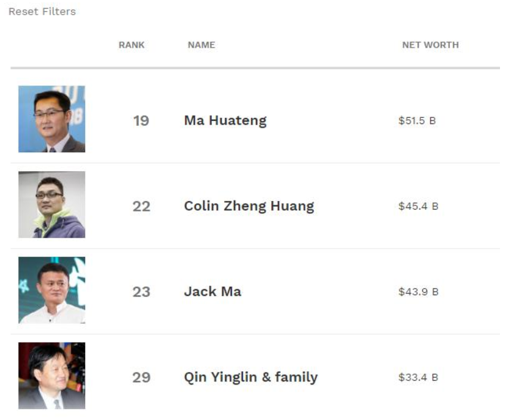Sort by the RANK column header
The image size is (511, 420).
click(x=132, y=45)
